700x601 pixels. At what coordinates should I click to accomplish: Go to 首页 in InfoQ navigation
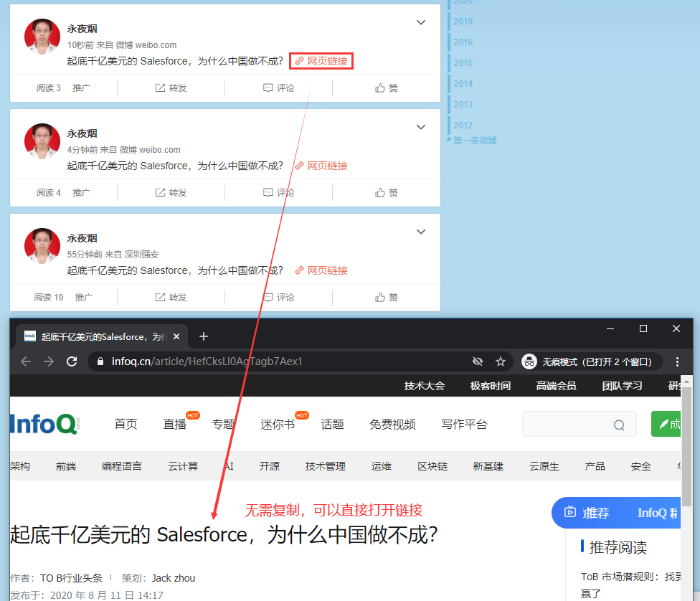[x=126, y=424]
